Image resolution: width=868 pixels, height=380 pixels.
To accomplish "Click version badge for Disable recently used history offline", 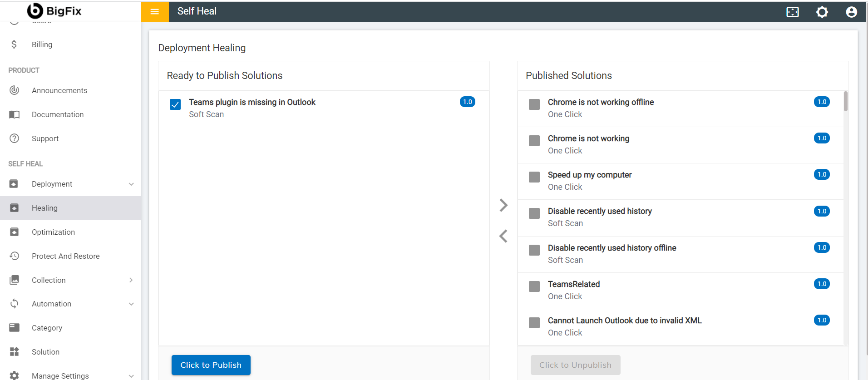I will [822, 247].
